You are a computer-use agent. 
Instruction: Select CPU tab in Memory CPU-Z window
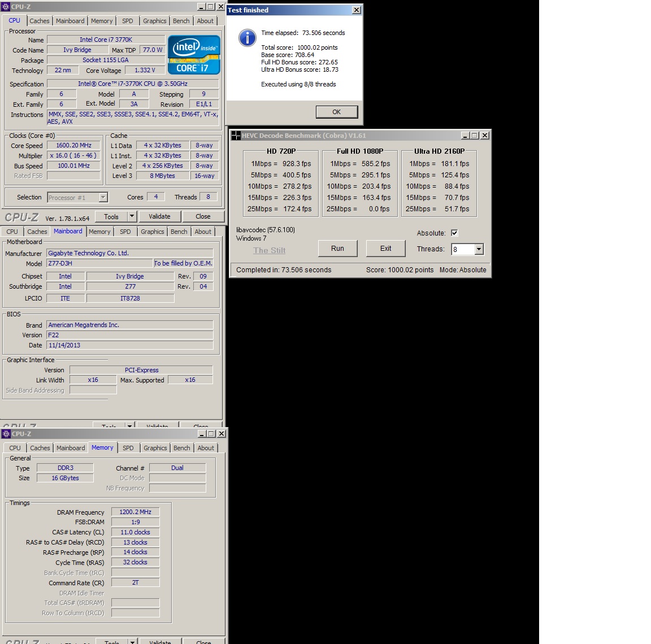click(x=15, y=448)
